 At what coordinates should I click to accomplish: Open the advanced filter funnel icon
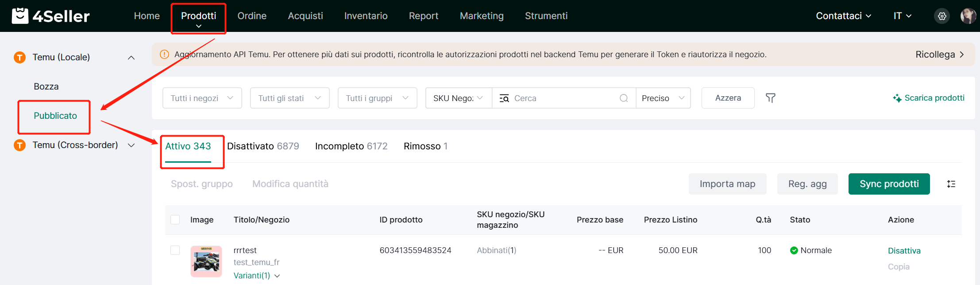click(x=771, y=98)
